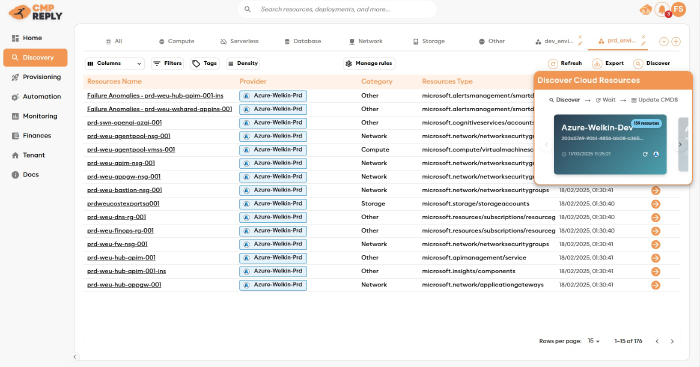Click the Export button
700x367 pixels.
(608, 63)
